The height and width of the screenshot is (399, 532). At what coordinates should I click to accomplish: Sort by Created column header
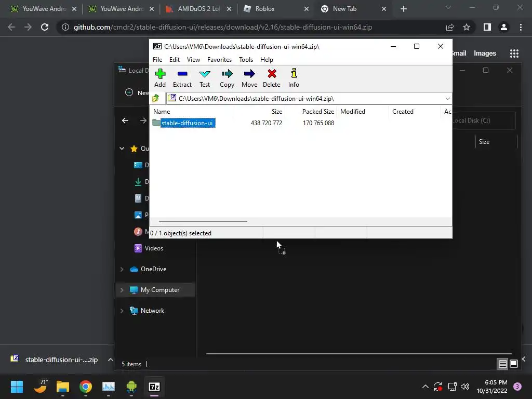point(415,112)
